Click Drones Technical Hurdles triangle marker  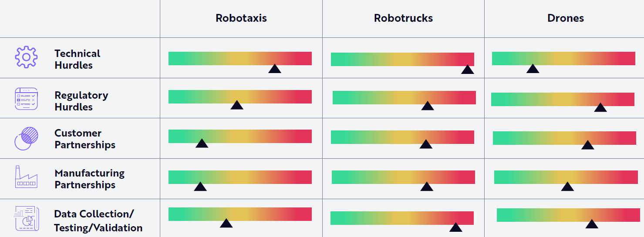point(533,69)
